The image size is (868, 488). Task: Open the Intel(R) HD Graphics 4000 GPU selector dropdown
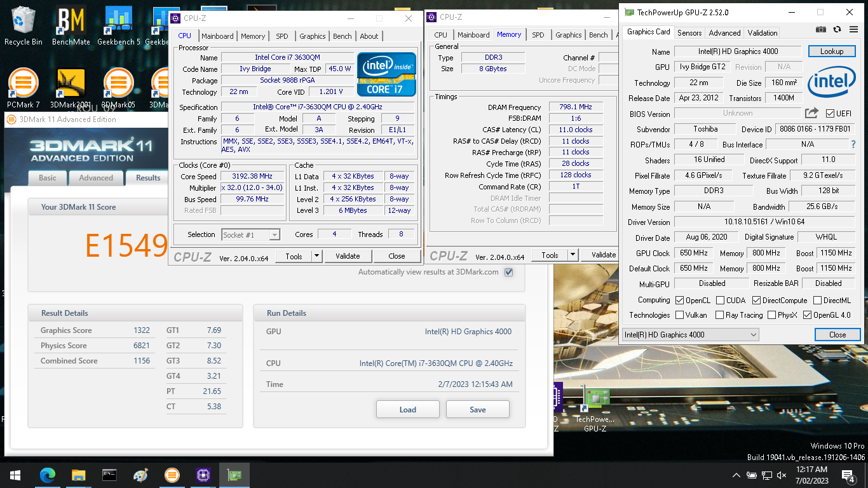point(690,334)
